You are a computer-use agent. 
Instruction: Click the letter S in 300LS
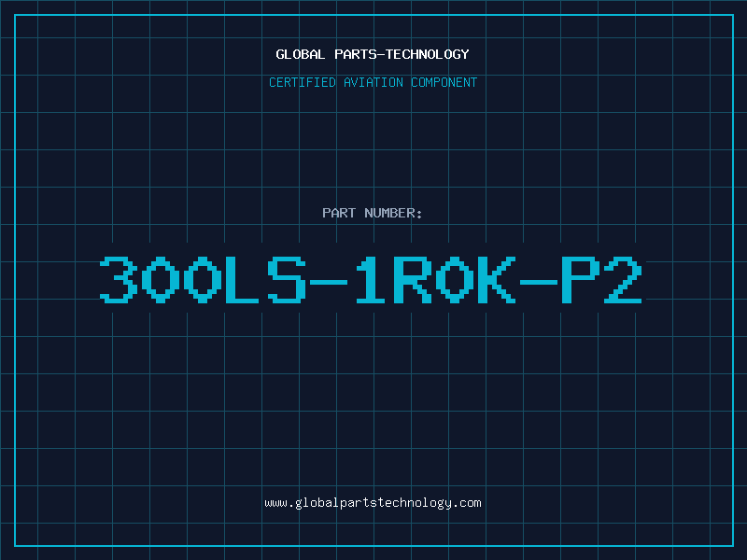tap(287, 279)
